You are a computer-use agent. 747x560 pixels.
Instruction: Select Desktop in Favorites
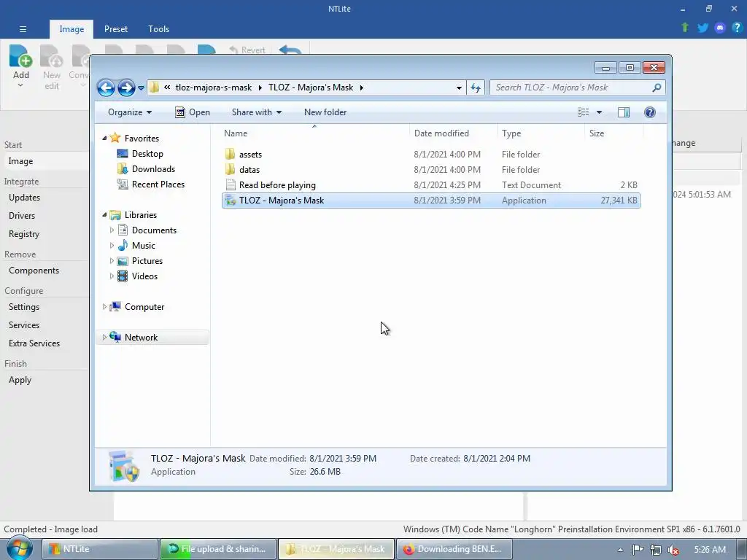pos(147,154)
